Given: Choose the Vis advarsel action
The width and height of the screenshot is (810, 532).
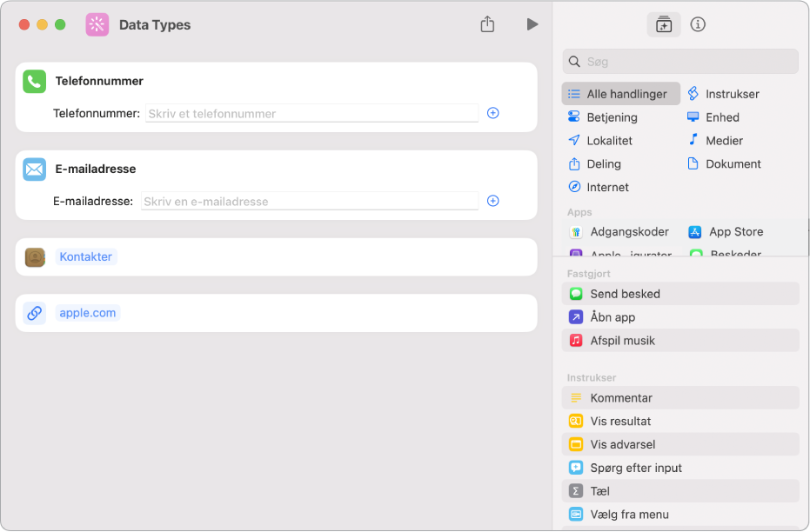Looking at the screenshot, I should click(680, 444).
